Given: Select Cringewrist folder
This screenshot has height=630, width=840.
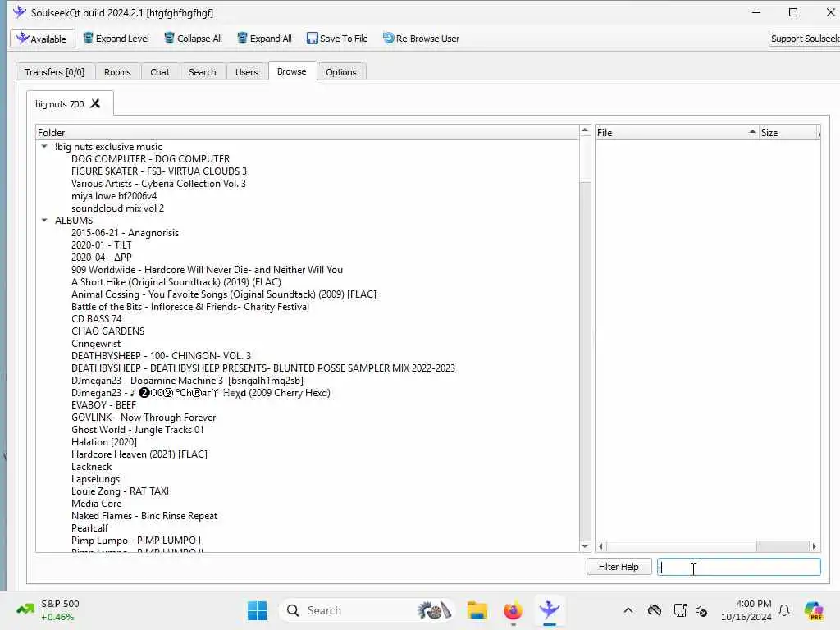Looking at the screenshot, I should coord(96,344).
